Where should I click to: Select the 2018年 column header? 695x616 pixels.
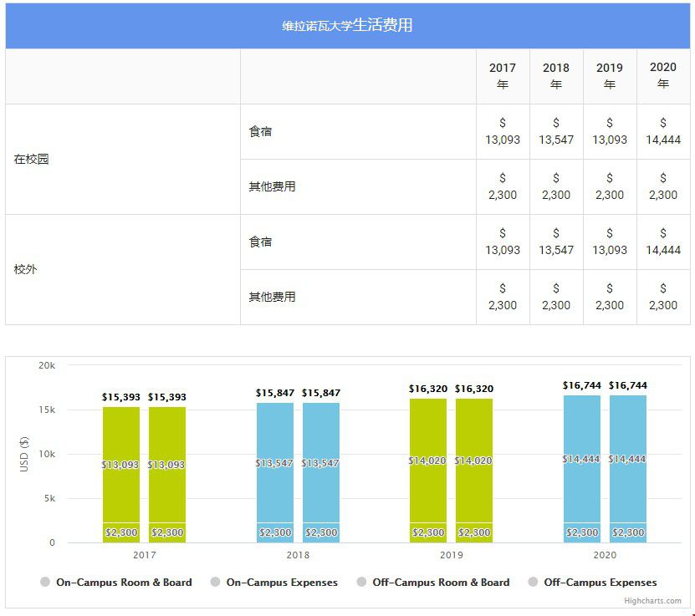(556, 76)
